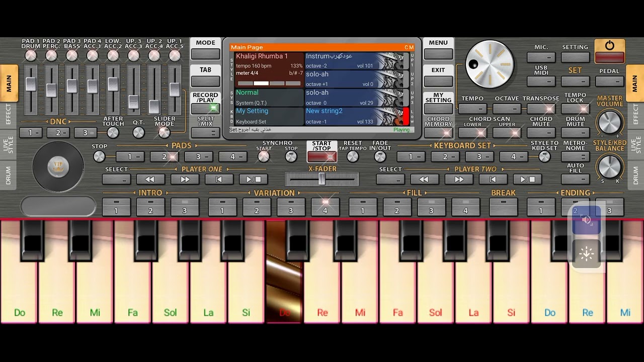Fast-forward Player Two

coord(459,179)
